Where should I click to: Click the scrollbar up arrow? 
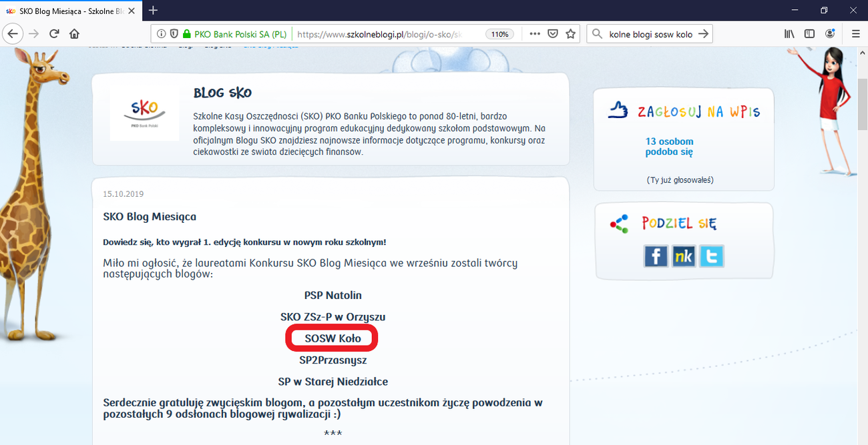[x=862, y=51]
